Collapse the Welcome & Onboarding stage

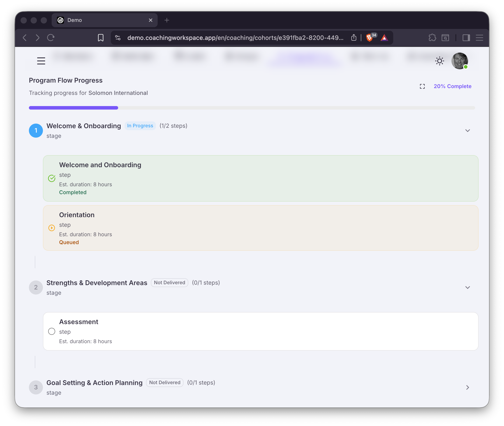tap(467, 131)
